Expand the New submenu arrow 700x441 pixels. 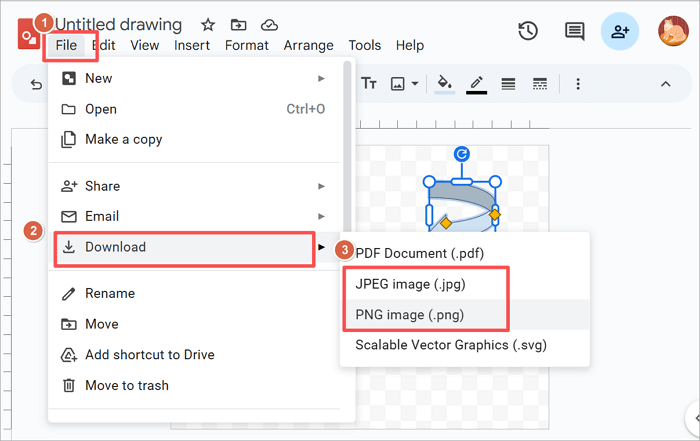pos(321,79)
